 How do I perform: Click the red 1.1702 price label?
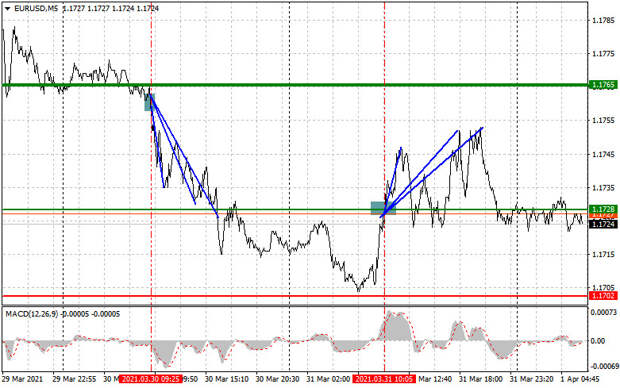point(603,296)
